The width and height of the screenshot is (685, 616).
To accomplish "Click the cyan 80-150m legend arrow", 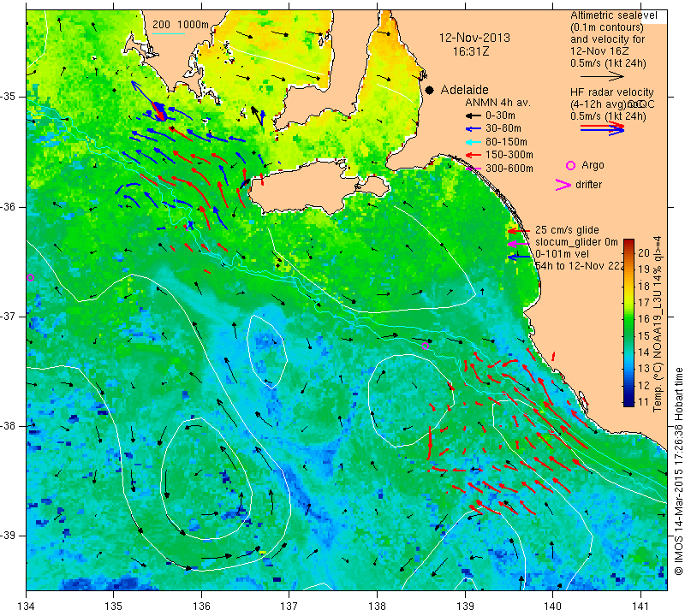I will point(473,142).
